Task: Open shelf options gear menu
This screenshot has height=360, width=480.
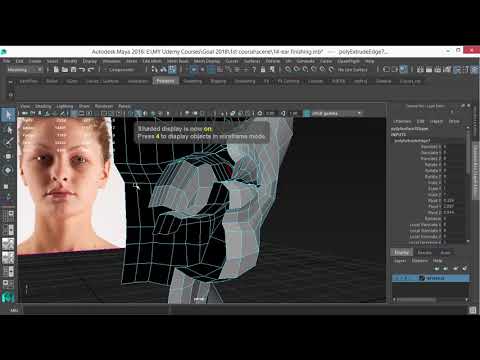Action: 10,95
